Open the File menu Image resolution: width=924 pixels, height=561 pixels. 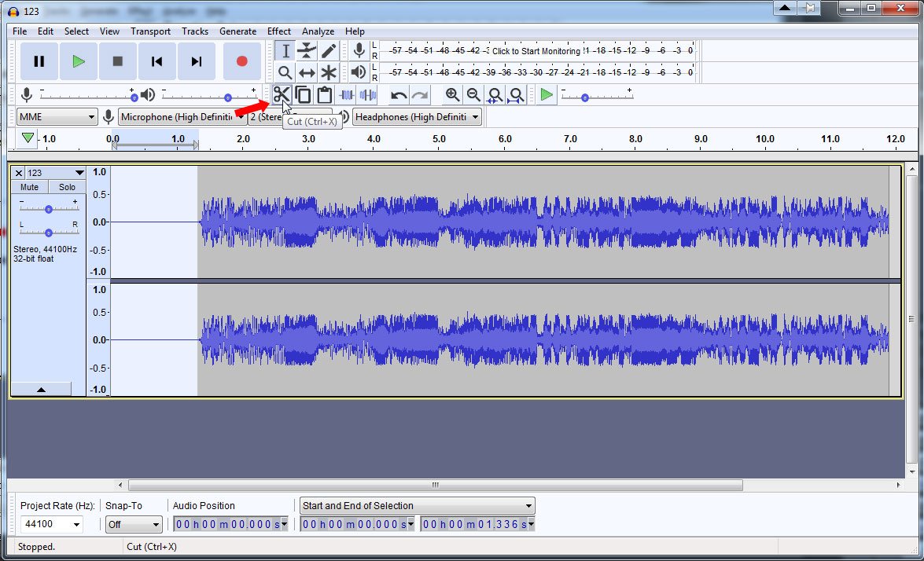[x=20, y=31]
